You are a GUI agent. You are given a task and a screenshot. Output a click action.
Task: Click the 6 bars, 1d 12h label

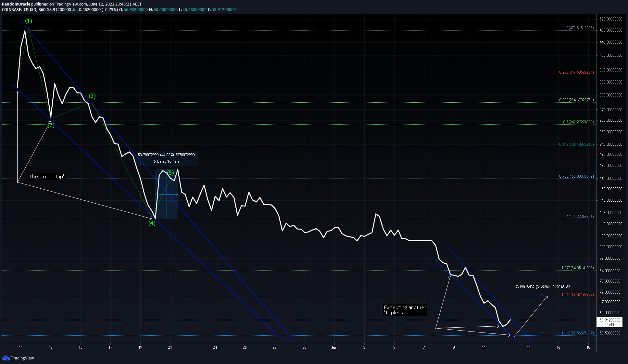pos(166,161)
